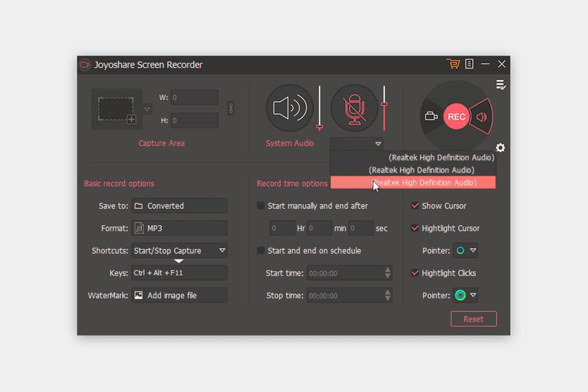588x392 pixels.
Task: Uncheck Highlight Clicks
Action: click(x=415, y=273)
